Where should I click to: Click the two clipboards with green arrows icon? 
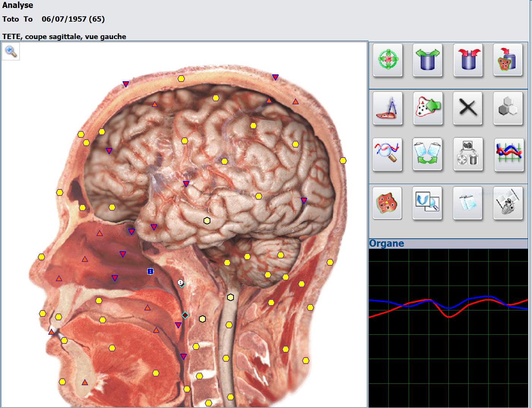tap(428, 154)
